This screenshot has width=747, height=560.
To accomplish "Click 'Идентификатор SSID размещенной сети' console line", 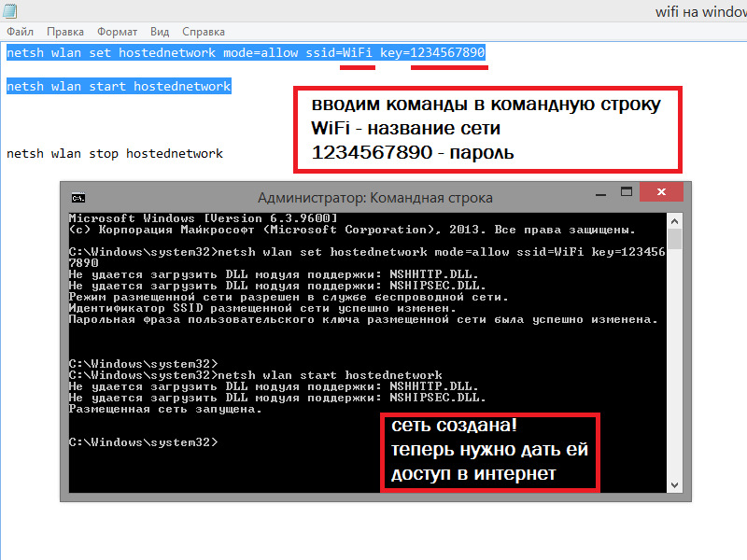I will click(x=262, y=308).
